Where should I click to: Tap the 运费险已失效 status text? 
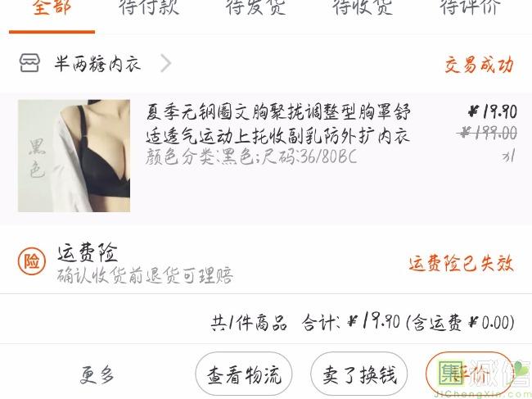[x=462, y=263]
